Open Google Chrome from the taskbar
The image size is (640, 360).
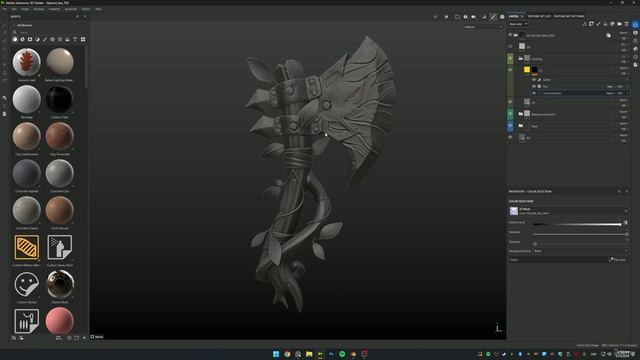pyautogui.click(x=287, y=354)
